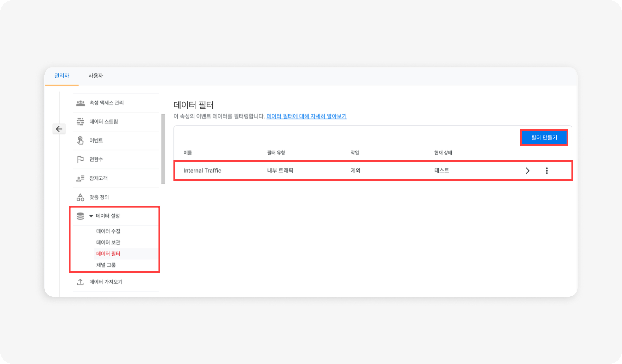
Task: Click the 데이터 스트림 stream icon
Action: coord(80,122)
